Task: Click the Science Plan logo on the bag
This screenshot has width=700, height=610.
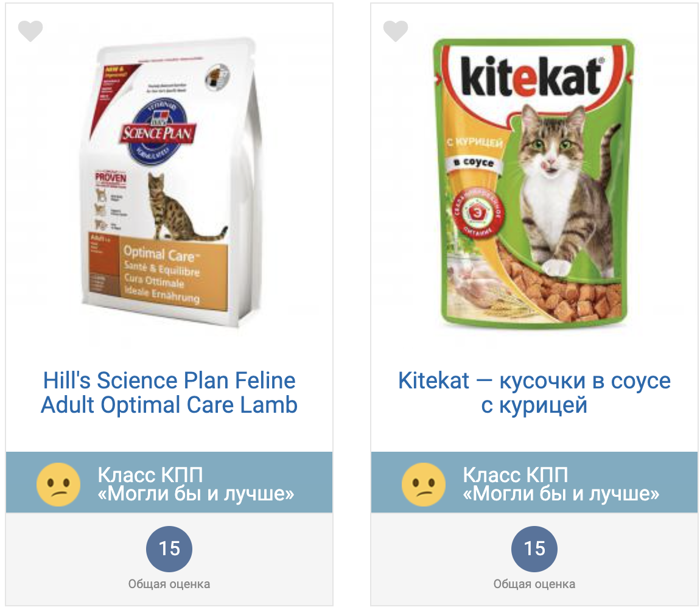Action: 158,128
